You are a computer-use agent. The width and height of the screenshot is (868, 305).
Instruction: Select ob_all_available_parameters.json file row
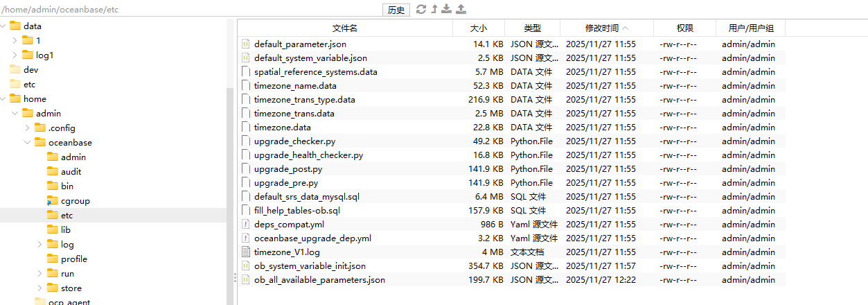319,280
